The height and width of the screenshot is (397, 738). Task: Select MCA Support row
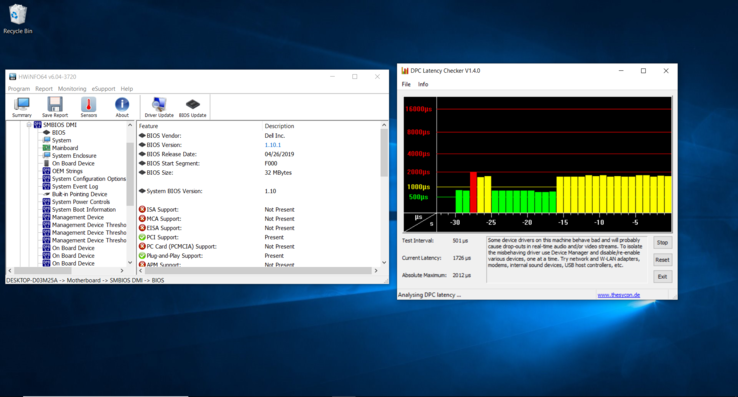pyautogui.click(x=258, y=219)
